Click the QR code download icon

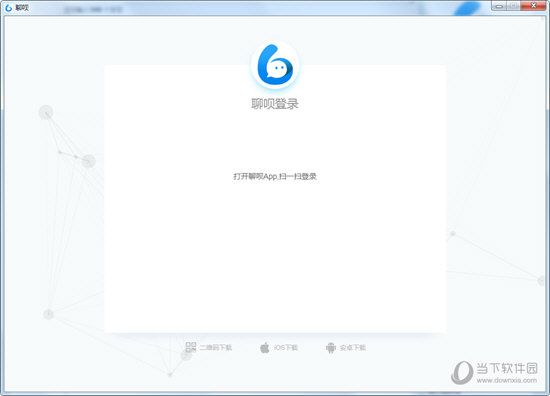pyautogui.click(x=190, y=347)
